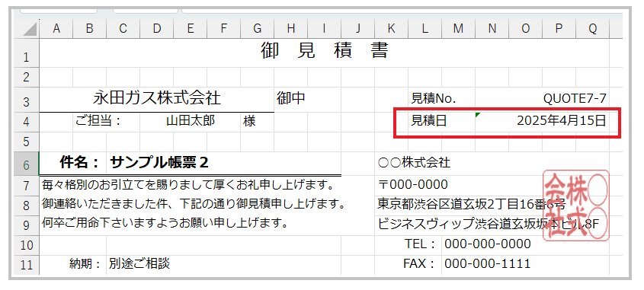Select row 11 header

(x=27, y=265)
